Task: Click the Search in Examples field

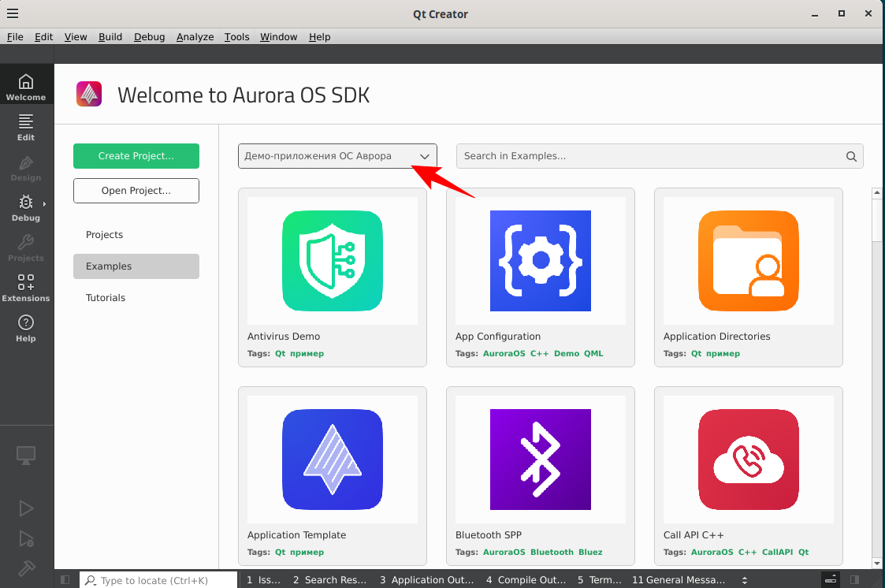Action: (x=660, y=156)
